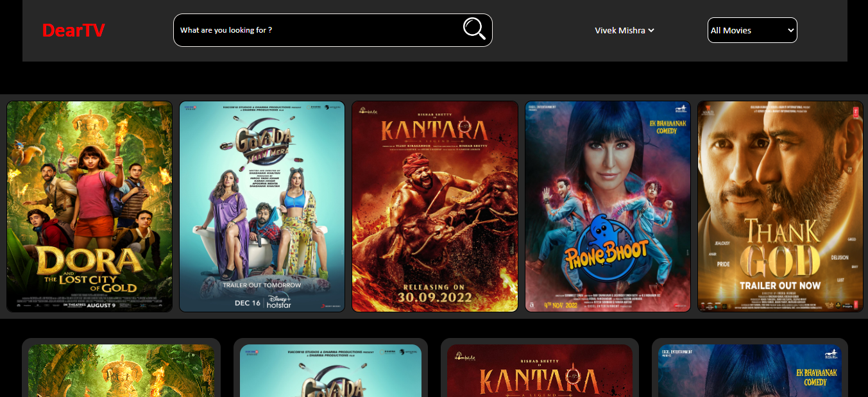The image size is (868, 397).
Task: Click the Phone Bhoot ghost logo on the poster
Action: click(606, 249)
